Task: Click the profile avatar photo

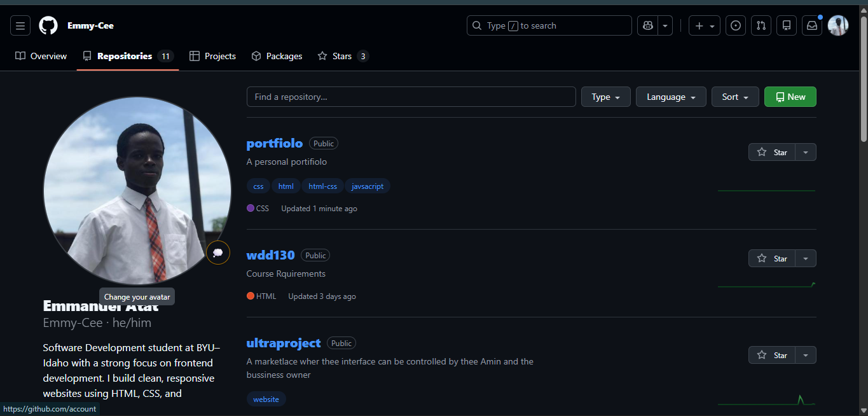Action: [x=137, y=191]
